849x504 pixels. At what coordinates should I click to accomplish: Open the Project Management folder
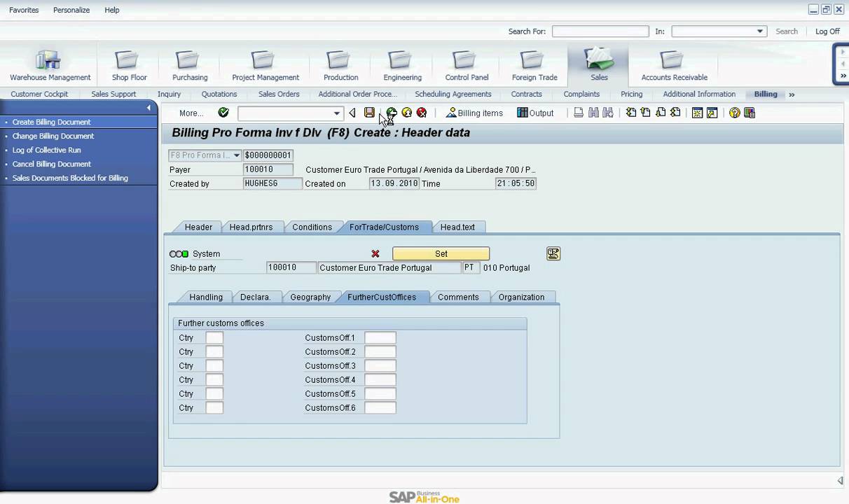coord(265,66)
